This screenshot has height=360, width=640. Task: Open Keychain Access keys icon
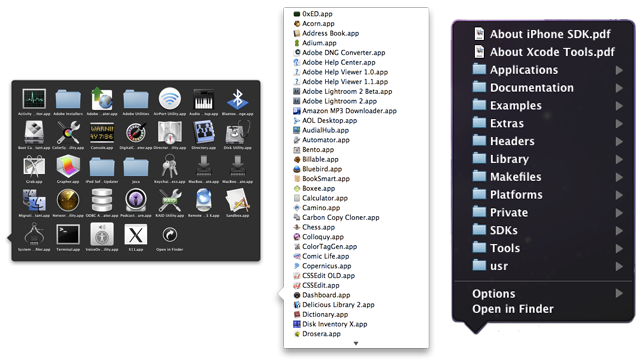pyautogui.click(x=170, y=167)
